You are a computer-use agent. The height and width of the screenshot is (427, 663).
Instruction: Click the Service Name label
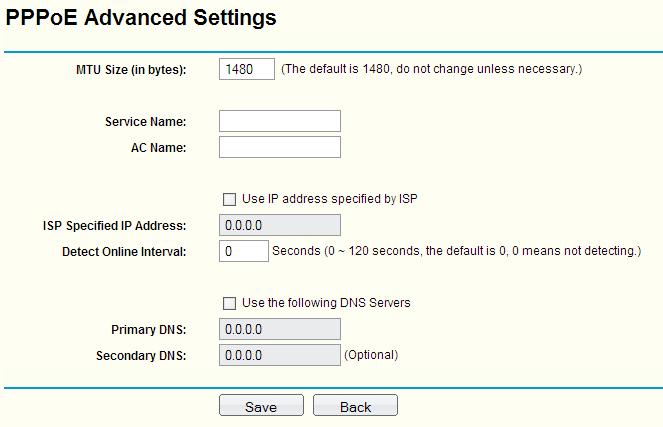(146, 122)
